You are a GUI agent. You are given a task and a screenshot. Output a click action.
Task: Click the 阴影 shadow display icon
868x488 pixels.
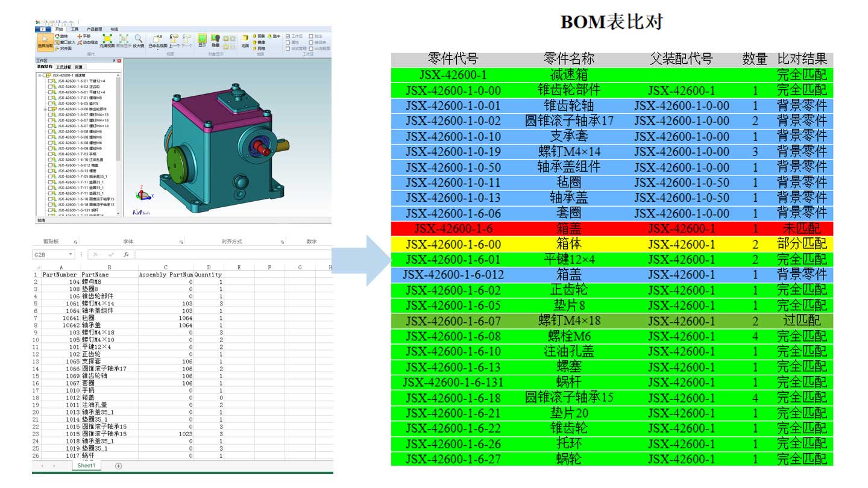[256, 37]
